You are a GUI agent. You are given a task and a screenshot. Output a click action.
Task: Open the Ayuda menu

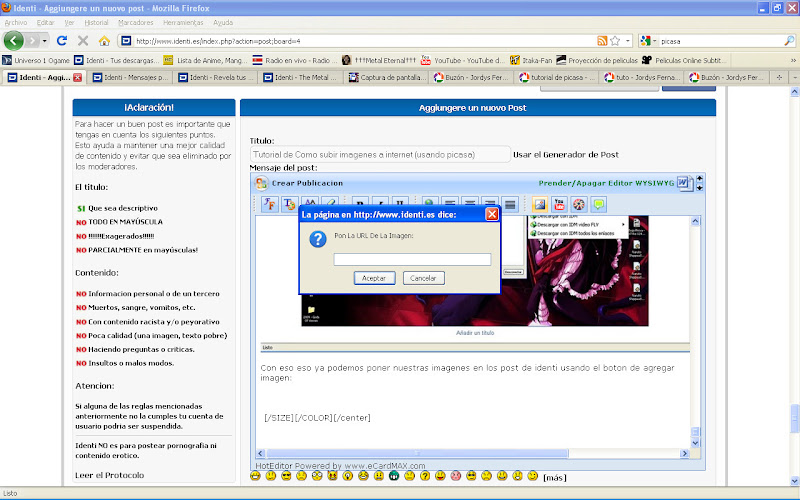[223, 22]
